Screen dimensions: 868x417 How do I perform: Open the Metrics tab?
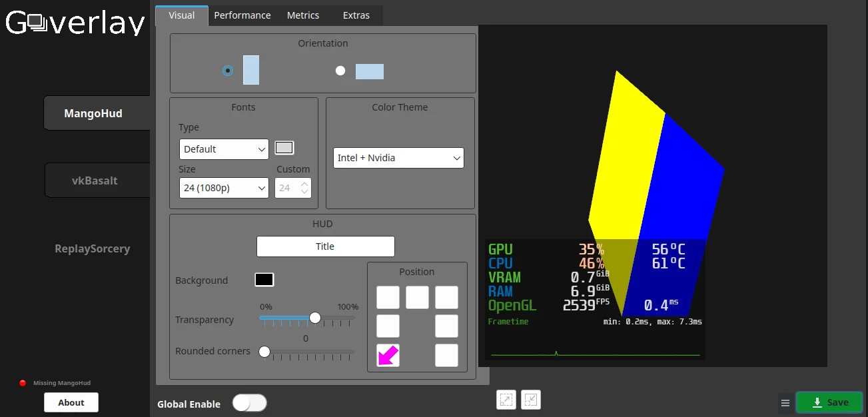tap(303, 15)
